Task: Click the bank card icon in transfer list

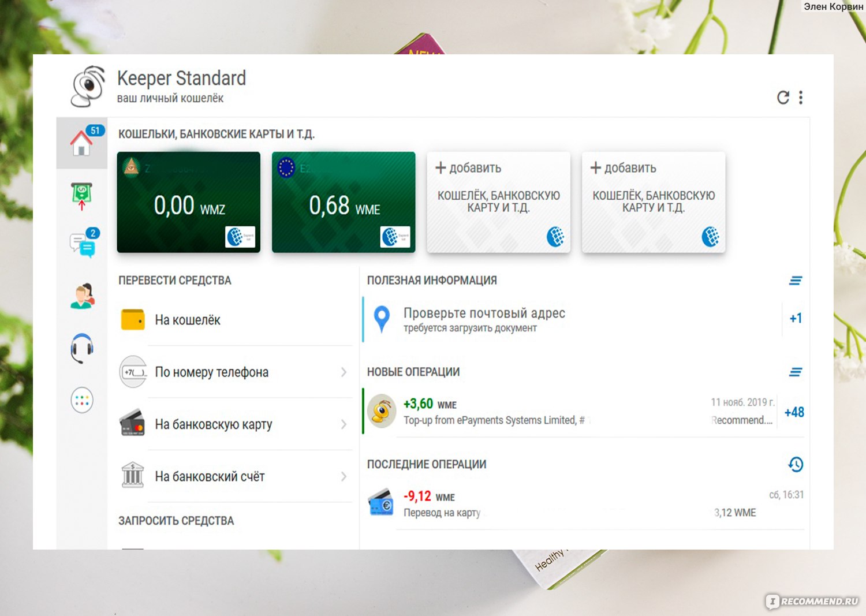Action: 132,423
